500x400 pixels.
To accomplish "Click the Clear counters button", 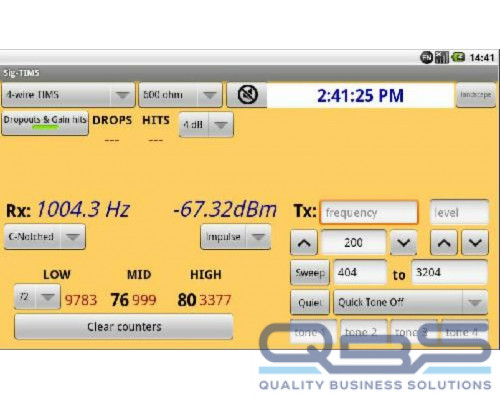I will tap(124, 327).
